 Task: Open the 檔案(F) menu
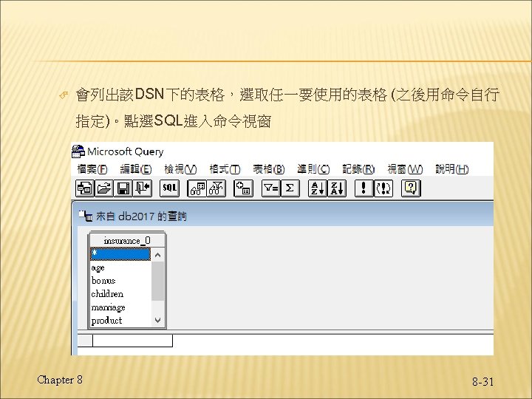[92, 169]
